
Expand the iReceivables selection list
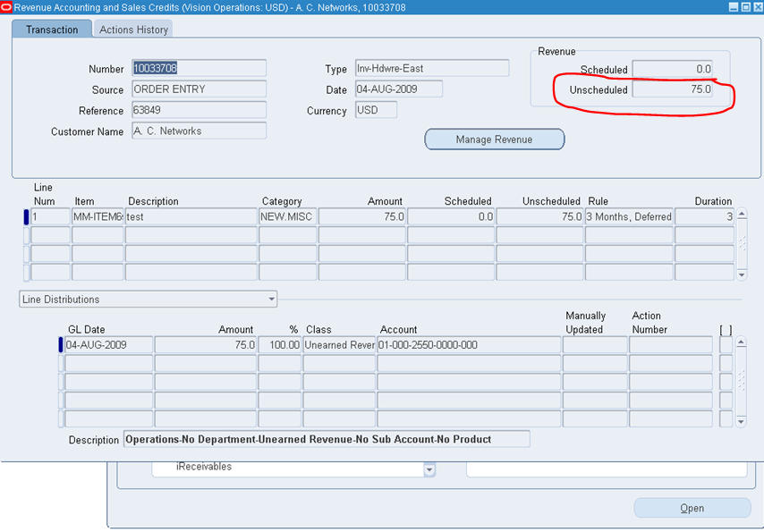click(429, 469)
